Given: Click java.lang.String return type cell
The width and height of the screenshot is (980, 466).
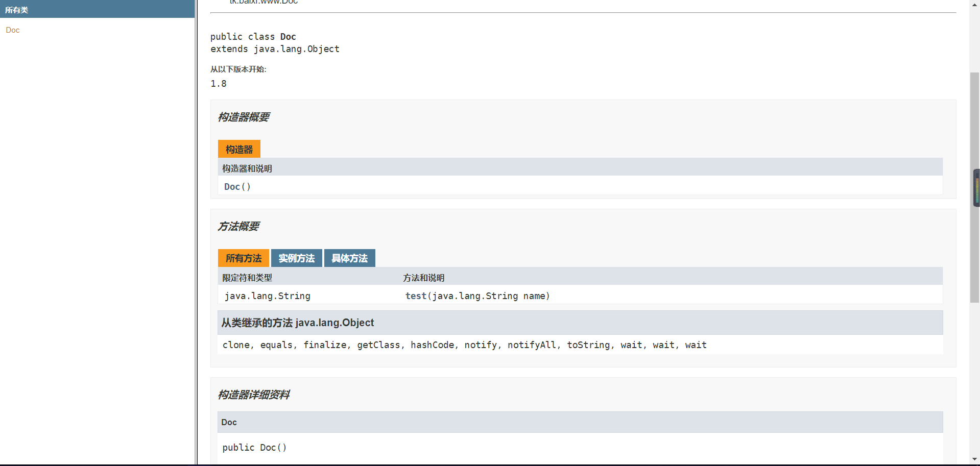Looking at the screenshot, I should (x=268, y=296).
